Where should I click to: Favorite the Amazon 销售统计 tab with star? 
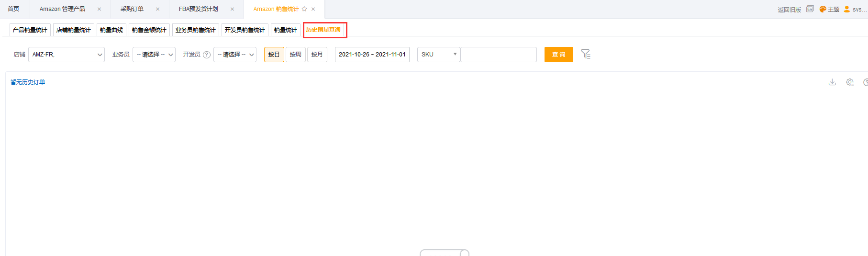pos(304,9)
